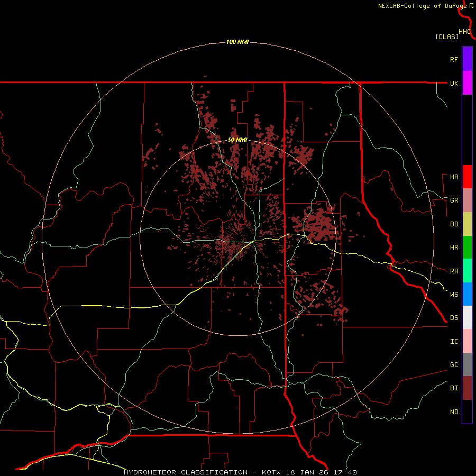
Task: Click the RF purple legend color swatch
Action: point(467,59)
